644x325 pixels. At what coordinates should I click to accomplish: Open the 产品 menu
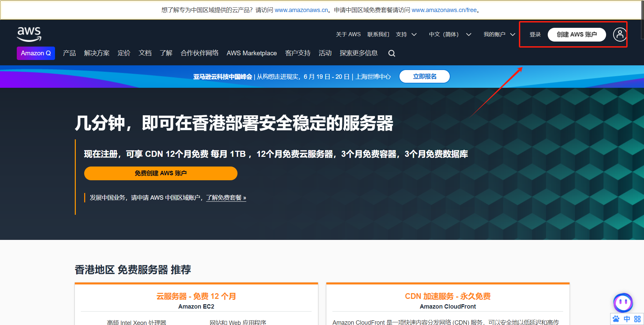click(69, 53)
